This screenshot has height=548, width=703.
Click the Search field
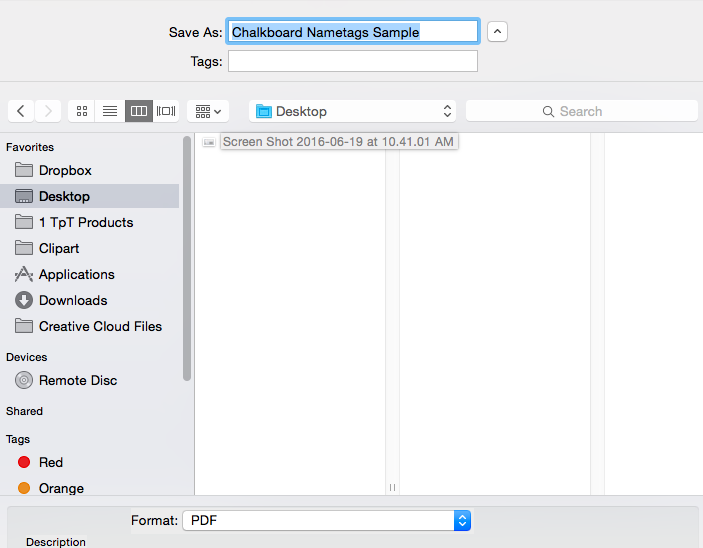581,111
